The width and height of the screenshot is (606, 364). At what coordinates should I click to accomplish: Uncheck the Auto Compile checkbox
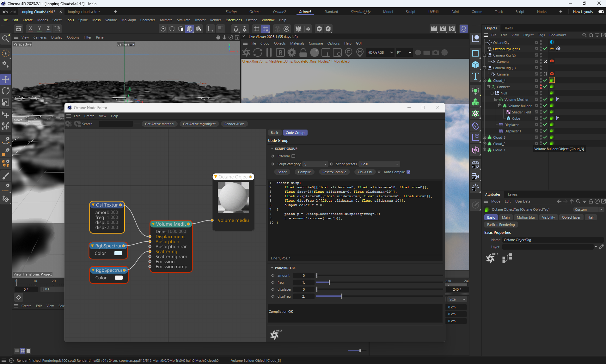(x=408, y=172)
